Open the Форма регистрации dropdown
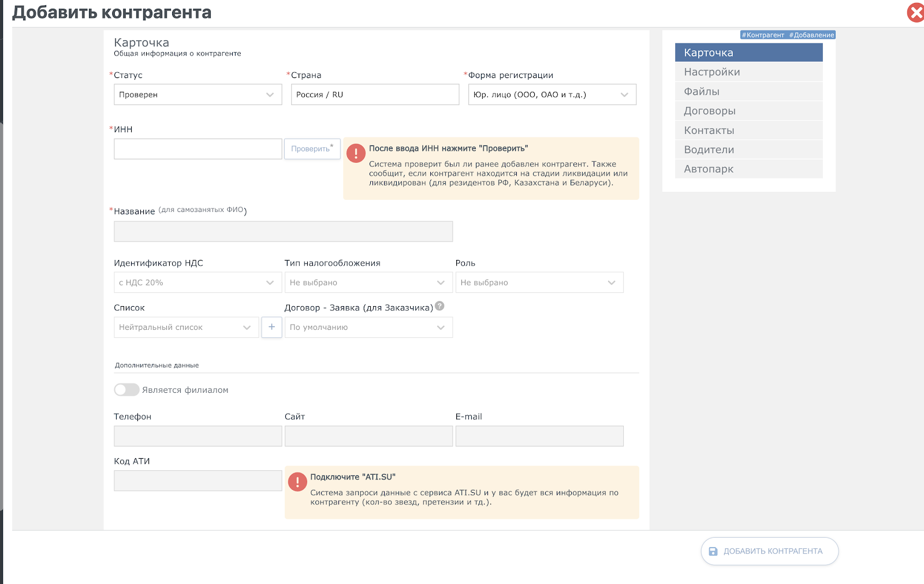The width and height of the screenshot is (924, 584). click(x=552, y=95)
